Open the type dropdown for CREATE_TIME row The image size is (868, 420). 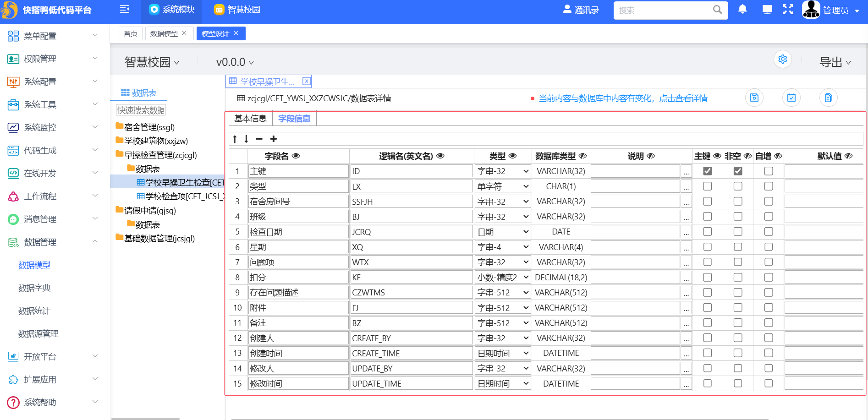[x=503, y=353]
